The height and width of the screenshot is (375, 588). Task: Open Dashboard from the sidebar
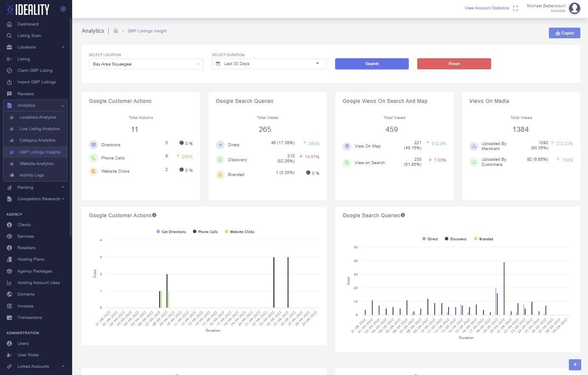click(28, 24)
